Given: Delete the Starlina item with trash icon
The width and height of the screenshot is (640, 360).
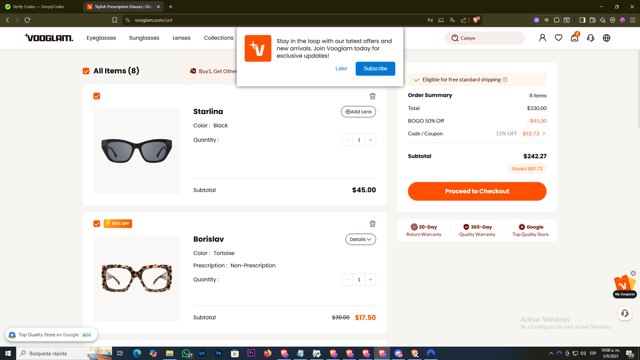Looking at the screenshot, I should 372,96.
